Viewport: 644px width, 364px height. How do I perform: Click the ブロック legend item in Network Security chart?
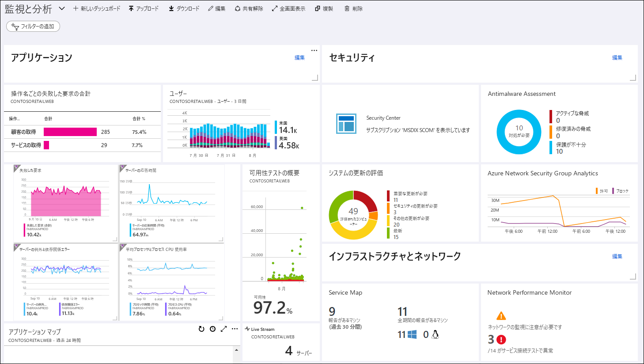point(620,191)
